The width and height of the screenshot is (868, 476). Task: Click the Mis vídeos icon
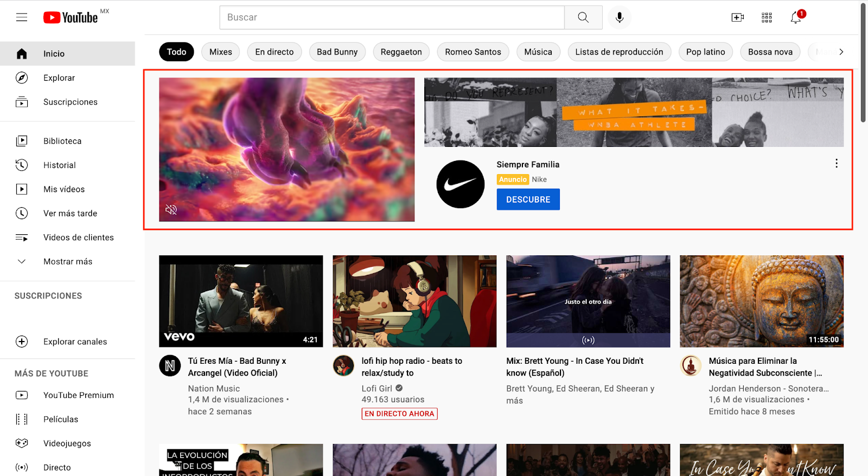tap(22, 189)
